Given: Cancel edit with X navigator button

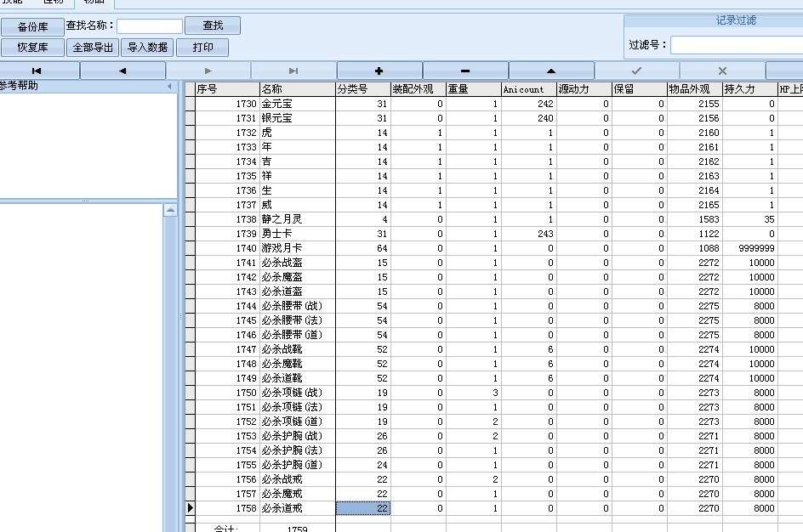Looking at the screenshot, I should [x=722, y=71].
